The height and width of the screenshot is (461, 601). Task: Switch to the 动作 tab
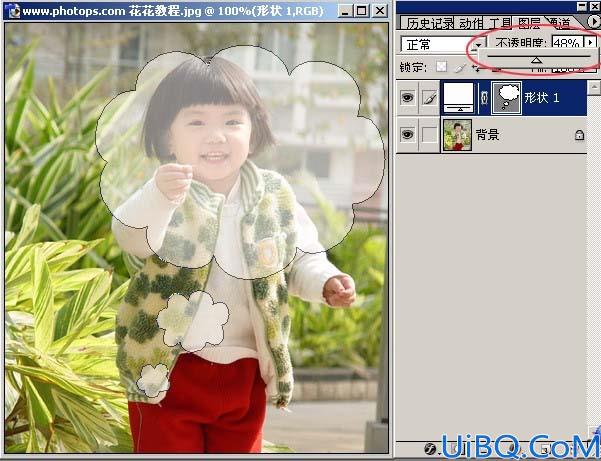(470, 23)
